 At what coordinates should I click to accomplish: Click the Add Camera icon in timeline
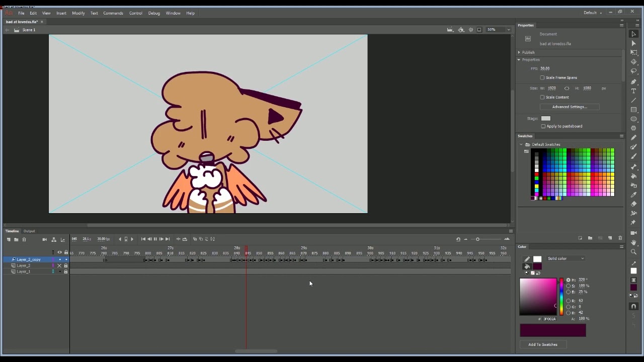(45, 239)
